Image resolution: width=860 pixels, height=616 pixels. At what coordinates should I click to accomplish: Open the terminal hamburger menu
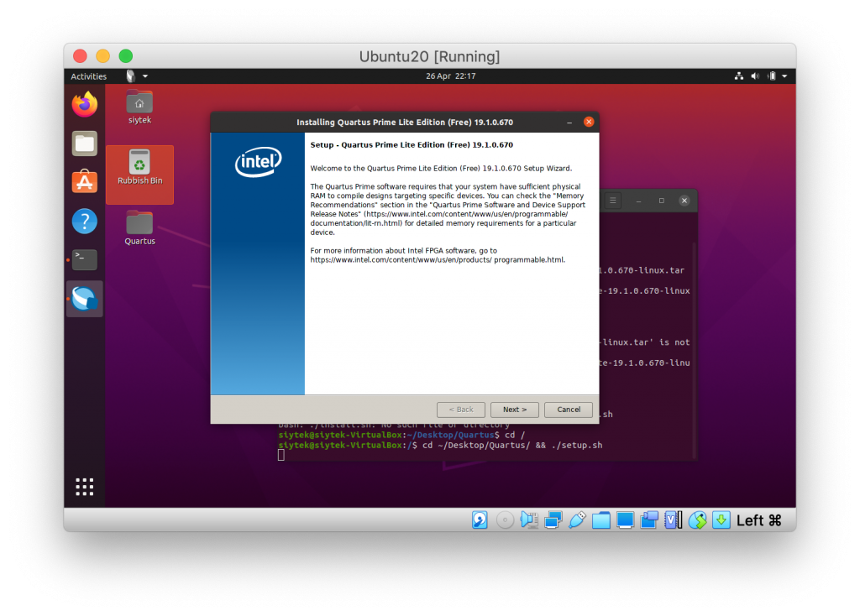(612, 201)
